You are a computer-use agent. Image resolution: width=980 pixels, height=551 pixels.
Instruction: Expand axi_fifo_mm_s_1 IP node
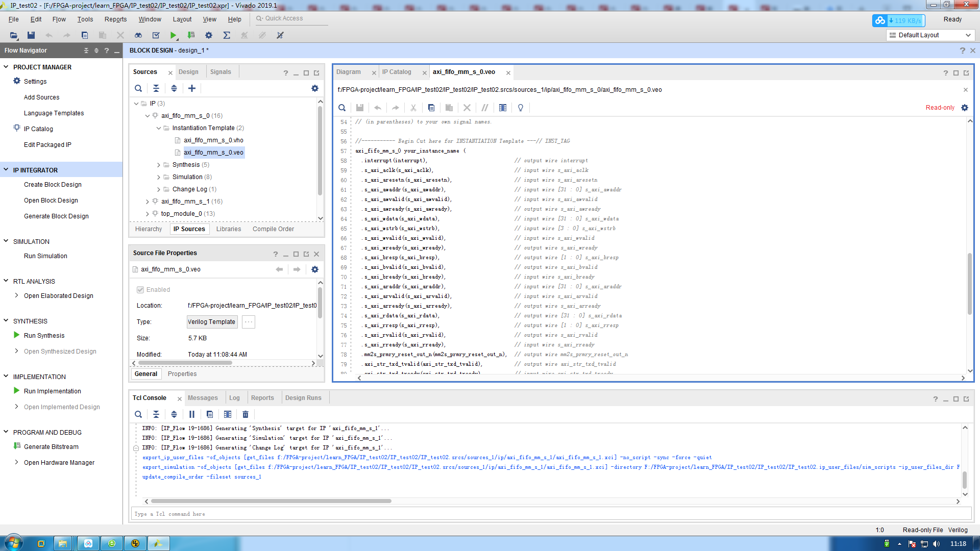(x=148, y=202)
